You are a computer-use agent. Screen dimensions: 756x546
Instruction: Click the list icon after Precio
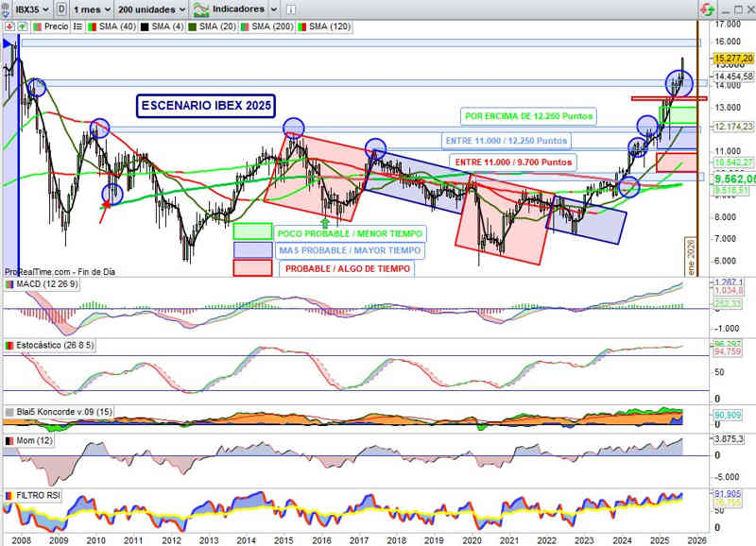pos(77,26)
